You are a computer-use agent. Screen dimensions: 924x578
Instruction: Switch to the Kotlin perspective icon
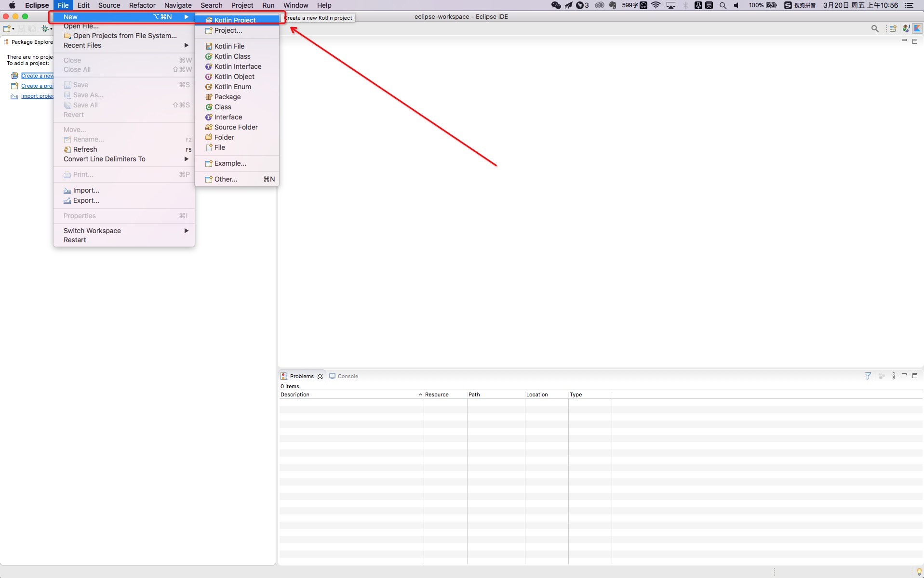(x=917, y=29)
